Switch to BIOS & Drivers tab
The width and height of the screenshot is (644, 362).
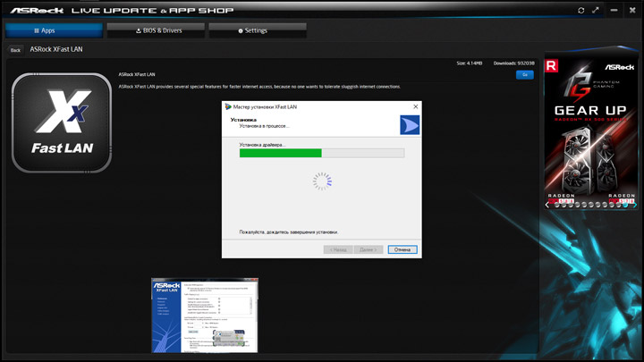pyautogui.click(x=156, y=30)
